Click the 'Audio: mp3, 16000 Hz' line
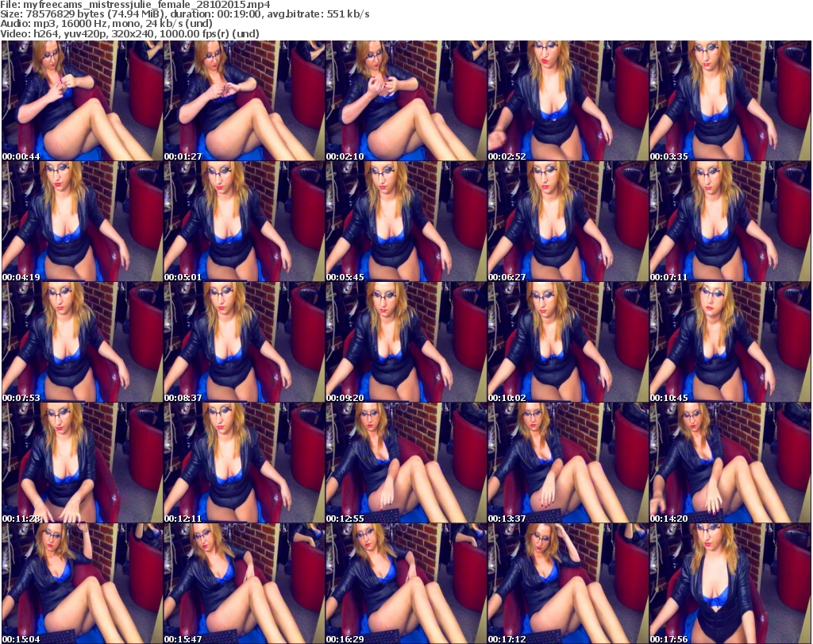813x644 pixels. tap(106, 24)
